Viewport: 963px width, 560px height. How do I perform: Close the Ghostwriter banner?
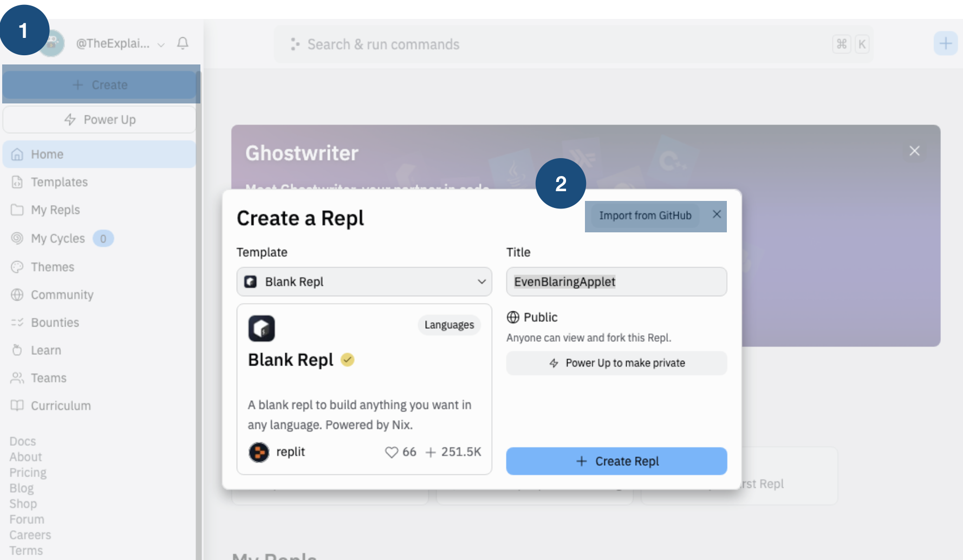(x=914, y=151)
